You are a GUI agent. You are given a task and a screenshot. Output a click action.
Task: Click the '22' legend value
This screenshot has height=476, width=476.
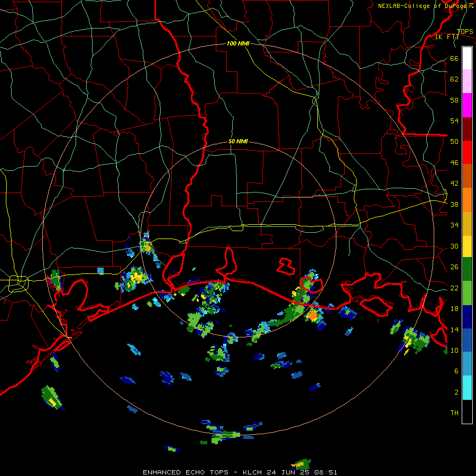click(x=454, y=288)
